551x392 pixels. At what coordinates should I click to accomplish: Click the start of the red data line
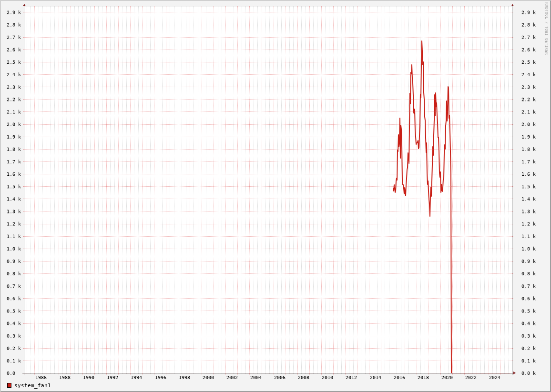[393, 190]
